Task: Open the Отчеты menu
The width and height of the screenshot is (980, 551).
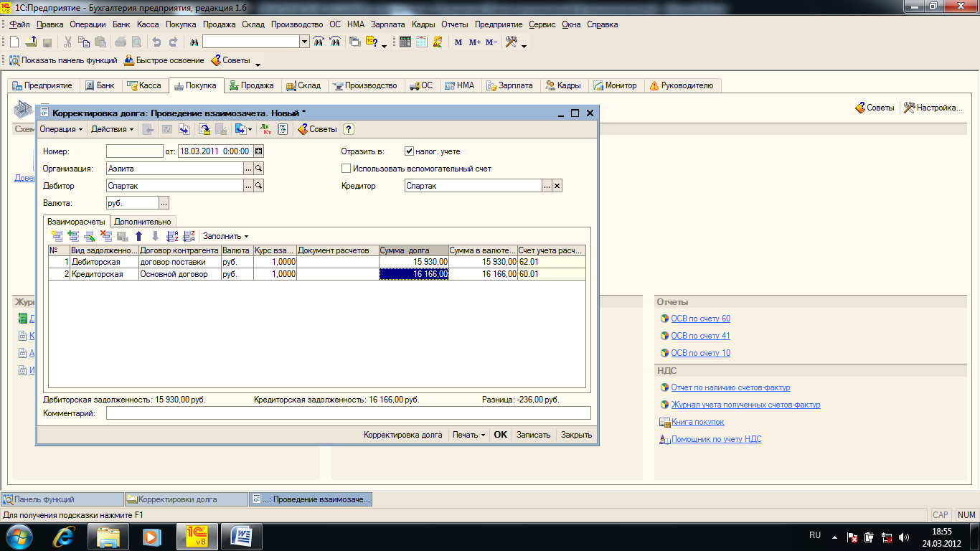Action: [455, 24]
